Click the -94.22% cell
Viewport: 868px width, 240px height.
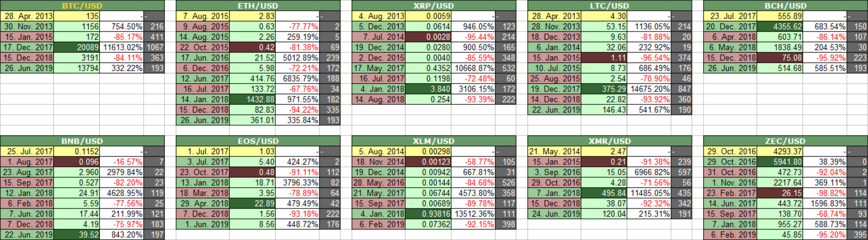click(297, 110)
